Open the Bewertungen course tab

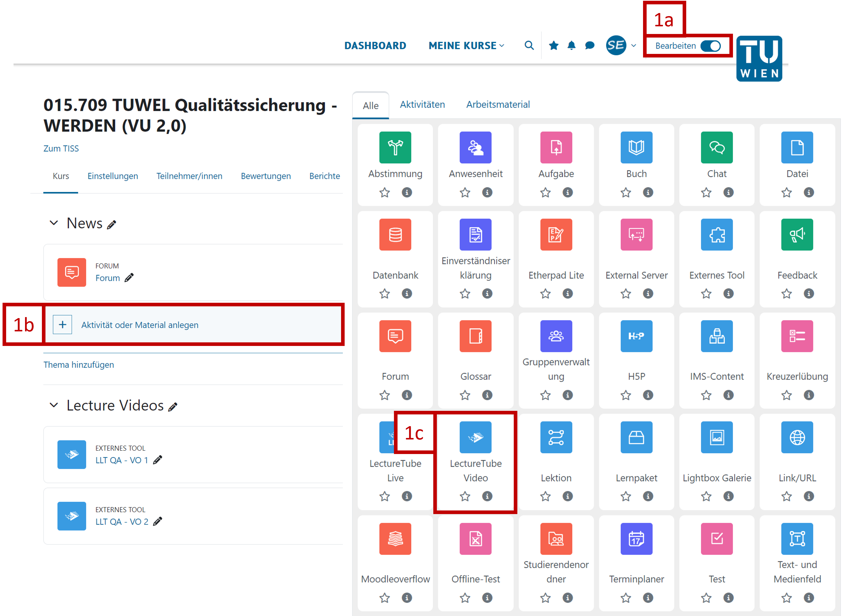coord(266,176)
